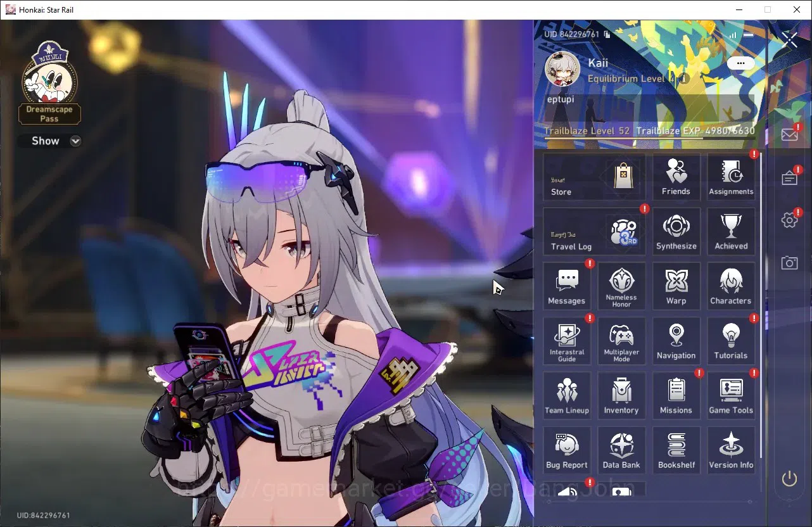Open the notices board icon in sidebar
812x527 pixels.
789,178
